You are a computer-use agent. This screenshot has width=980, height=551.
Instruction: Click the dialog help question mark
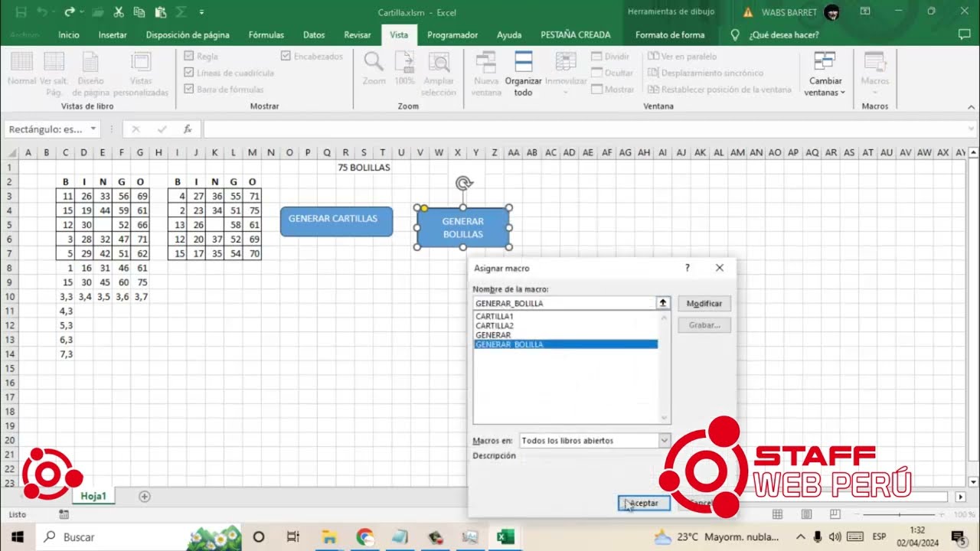688,268
